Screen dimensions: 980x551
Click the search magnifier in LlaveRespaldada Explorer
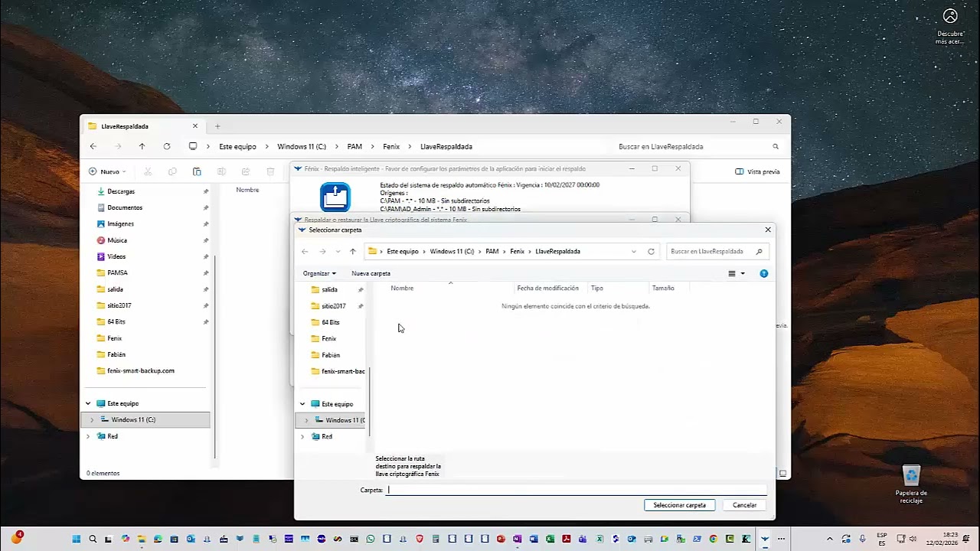pos(776,146)
